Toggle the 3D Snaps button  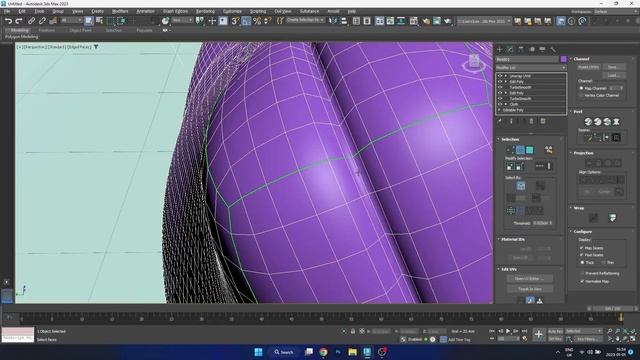235,21
